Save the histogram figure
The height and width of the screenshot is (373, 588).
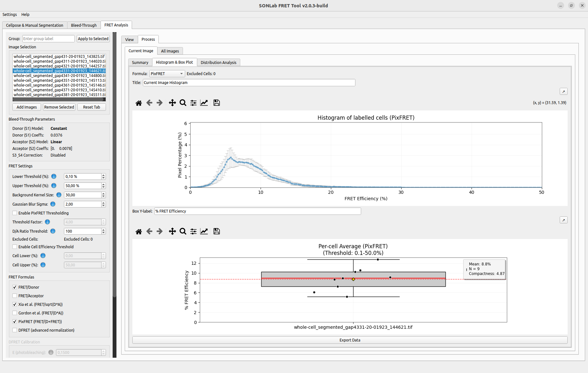(217, 103)
